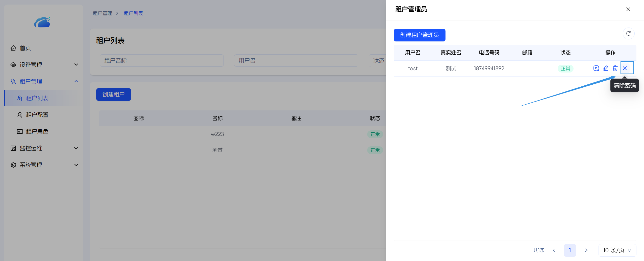Expand the 监控运维 menu
The width and height of the screenshot is (644, 261).
43,148
